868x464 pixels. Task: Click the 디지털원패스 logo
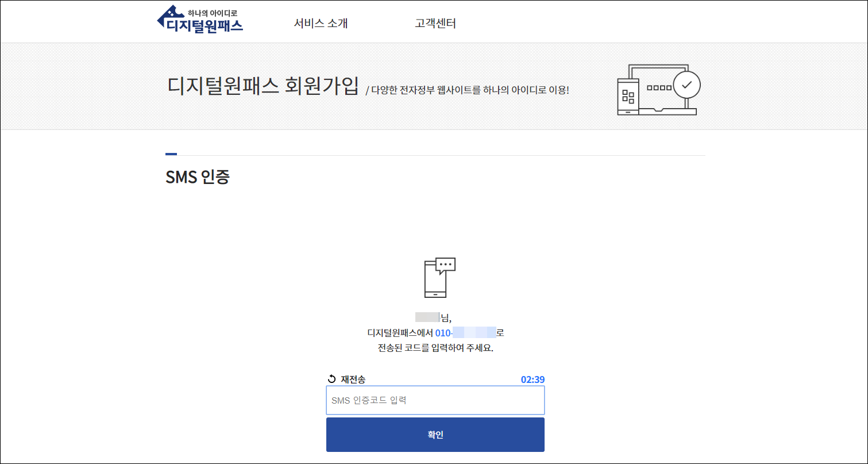click(x=200, y=19)
